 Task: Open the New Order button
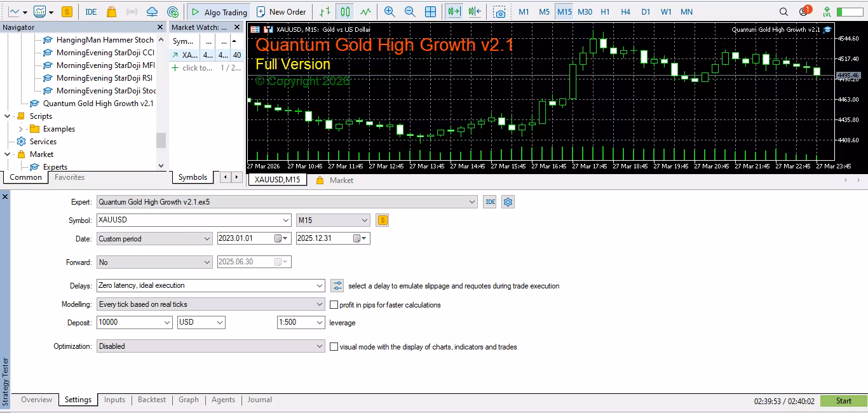(x=281, y=11)
